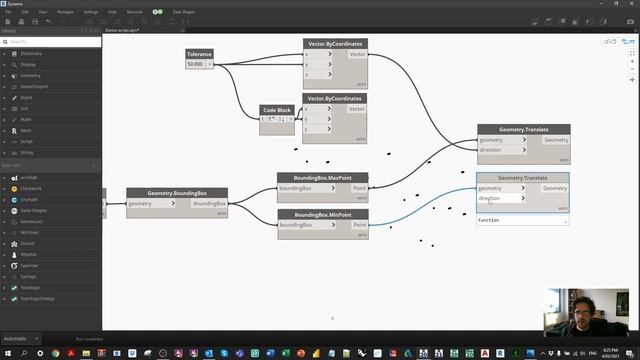Screen dimensions: 640x360
Task: Click the New file toolbar icon
Action: click(x=8, y=21)
